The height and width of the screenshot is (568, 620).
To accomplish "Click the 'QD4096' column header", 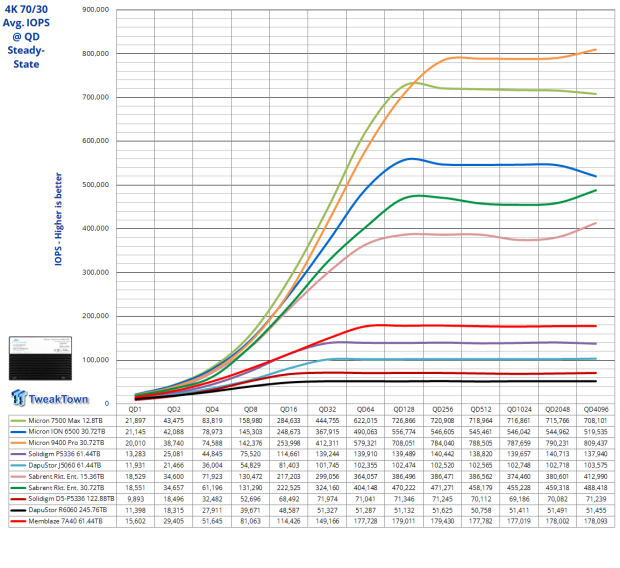I will (596, 409).
